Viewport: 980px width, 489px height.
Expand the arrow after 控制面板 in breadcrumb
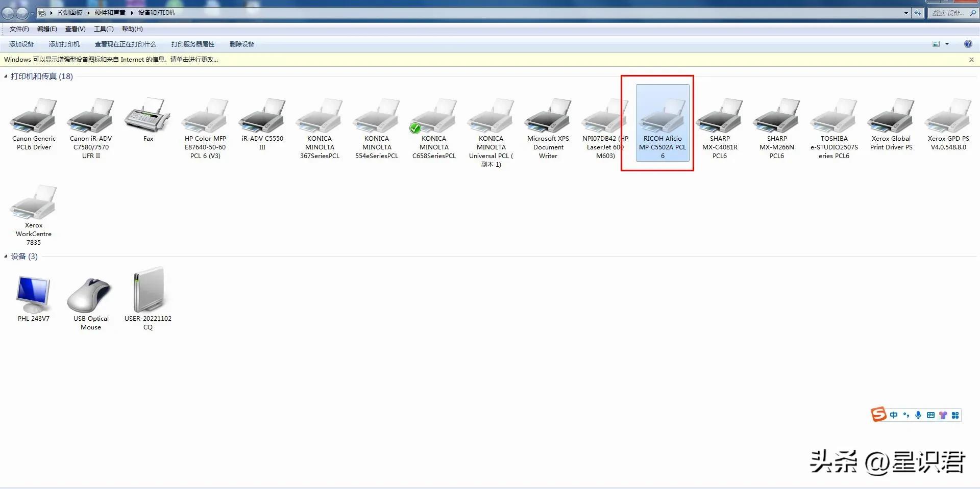(88, 13)
